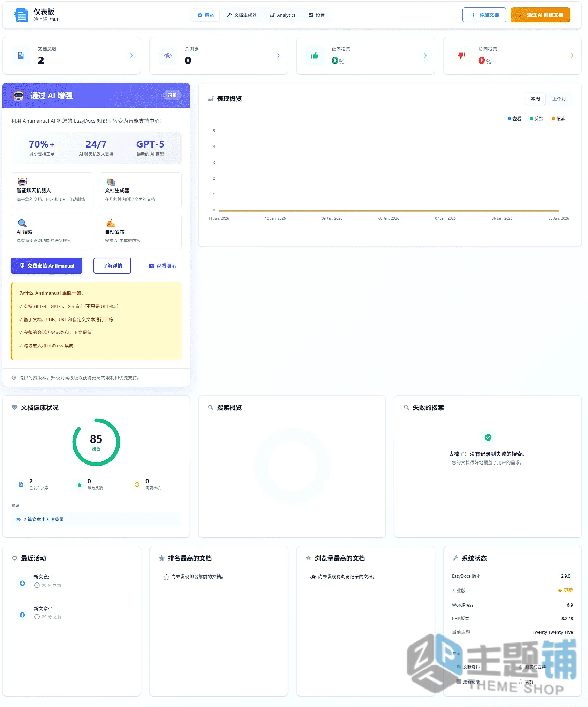Click the magnifier icon in AI 搜索 card
The height and width of the screenshot is (707, 588).
(22, 223)
